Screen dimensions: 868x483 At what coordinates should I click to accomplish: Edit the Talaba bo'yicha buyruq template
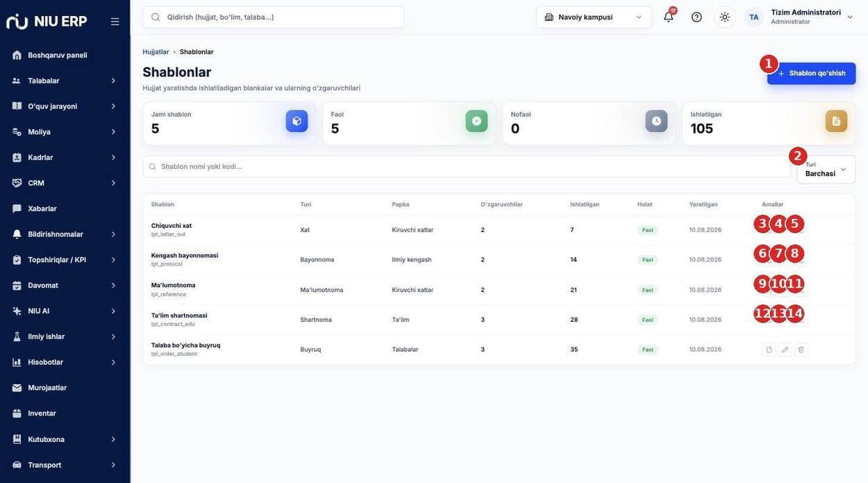785,350
